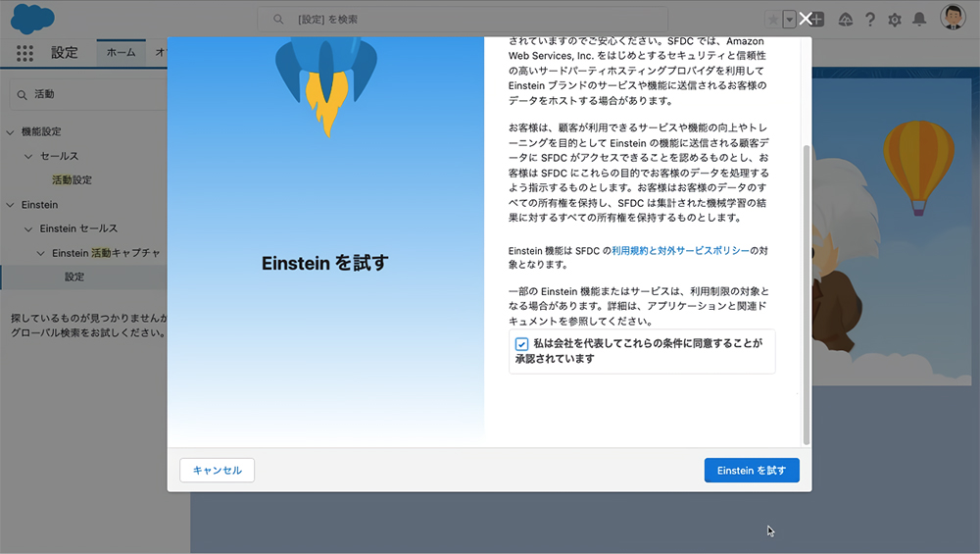Open the 利用規約と対外サービスポリシー link
980x554 pixels.
tap(680, 251)
